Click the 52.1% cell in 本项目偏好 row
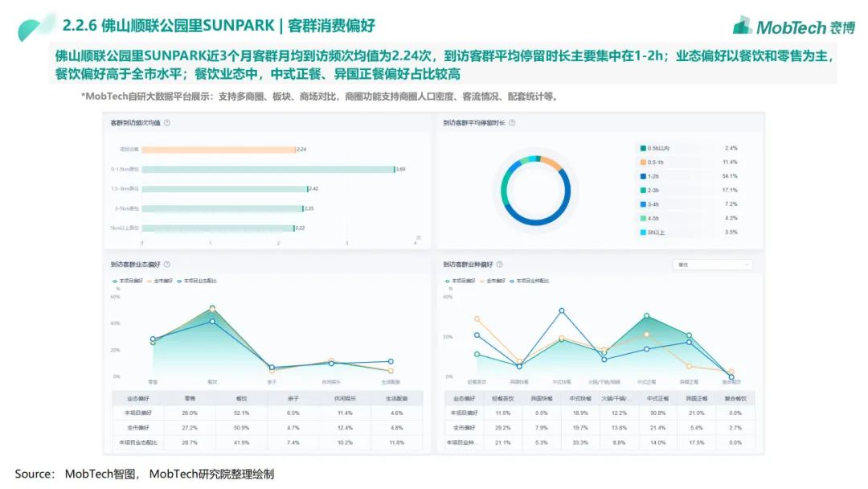 [x=241, y=413]
